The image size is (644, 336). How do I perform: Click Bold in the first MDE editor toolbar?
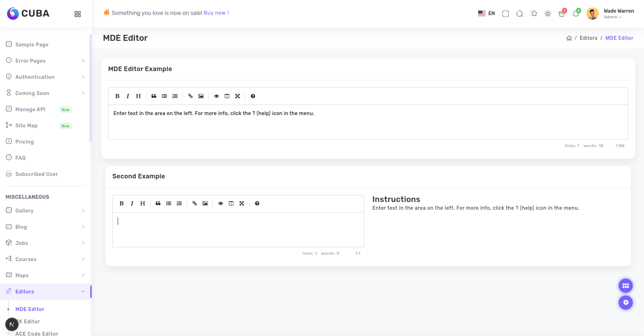tap(117, 96)
